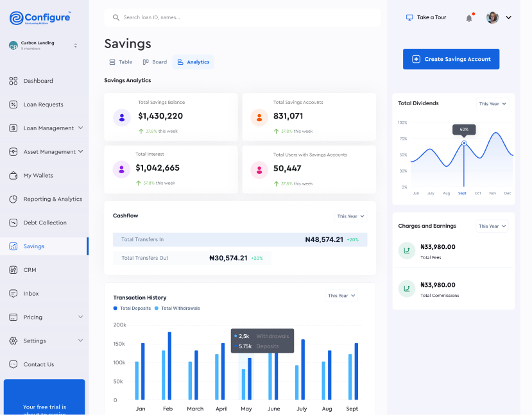Image resolution: width=532 pixels, height=415 pixels.
Task: Open the This Year dropdown for Cashflow
Action: tap(350, 216)
